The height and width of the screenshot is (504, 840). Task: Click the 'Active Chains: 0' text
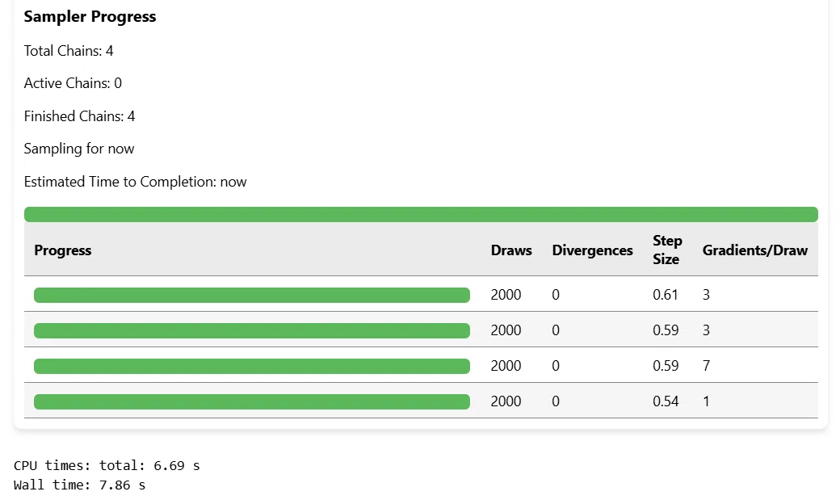[x=73, y=83]
